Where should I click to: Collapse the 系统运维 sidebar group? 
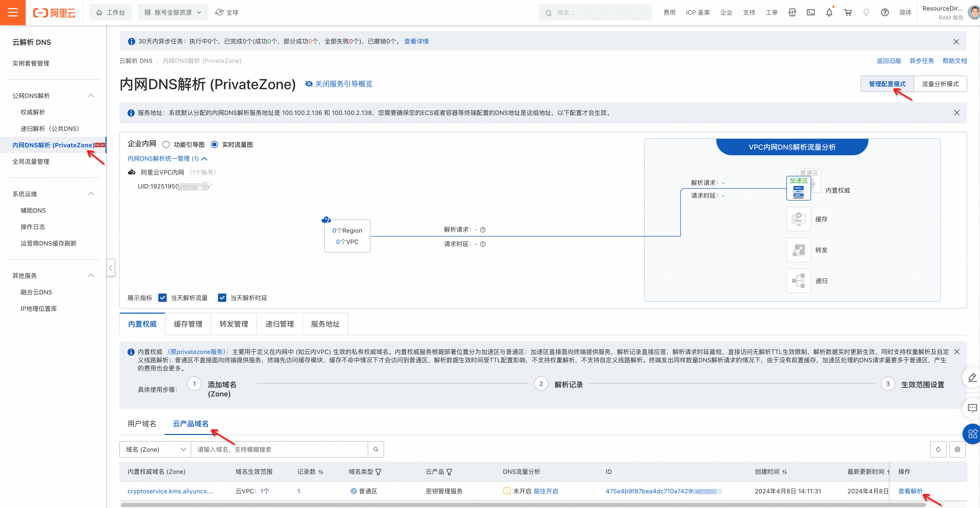[91, 194]
